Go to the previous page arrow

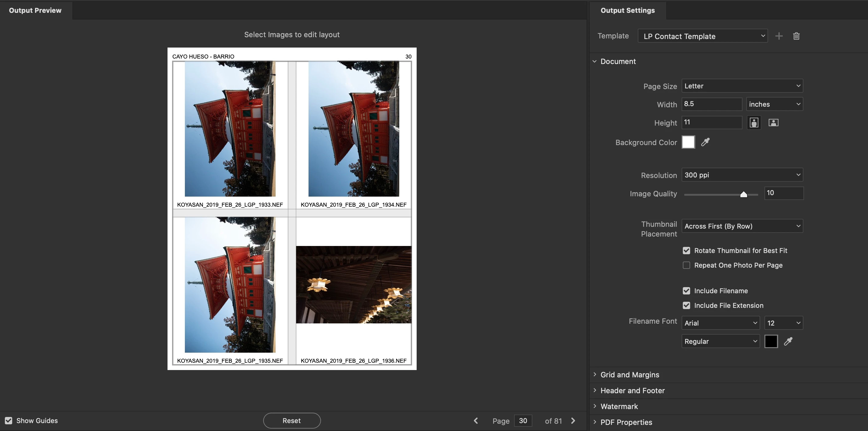(476, 421)
